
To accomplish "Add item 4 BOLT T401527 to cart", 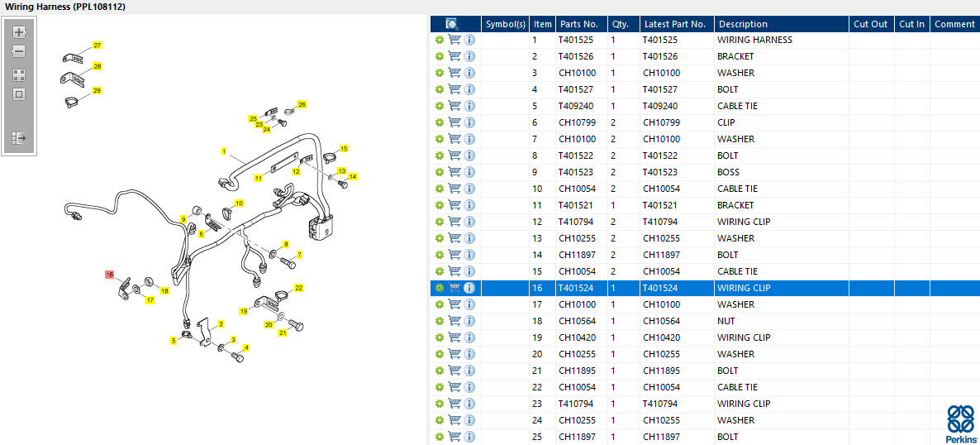I will 454,89.
